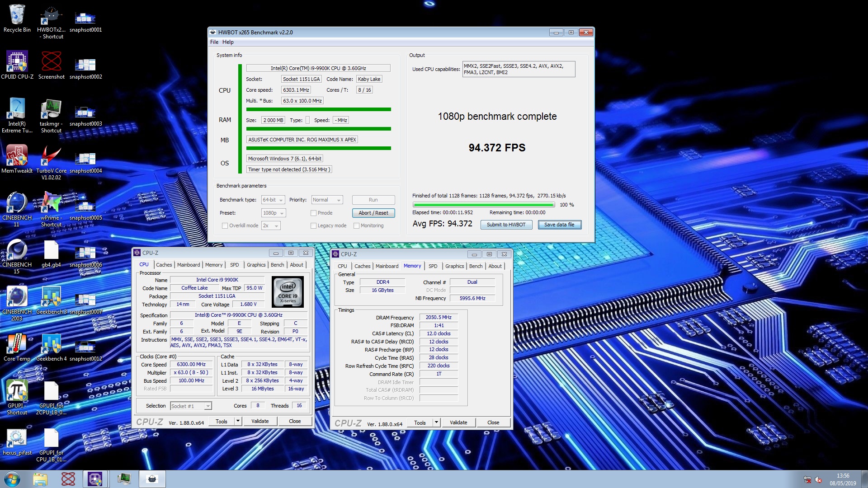868x488 pixels.
Task: Open the Priority Normal dropdown
Action: pos(327,200)
